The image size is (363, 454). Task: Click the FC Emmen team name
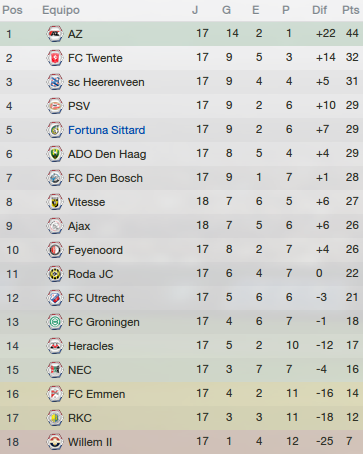click(x=97, y=394)
